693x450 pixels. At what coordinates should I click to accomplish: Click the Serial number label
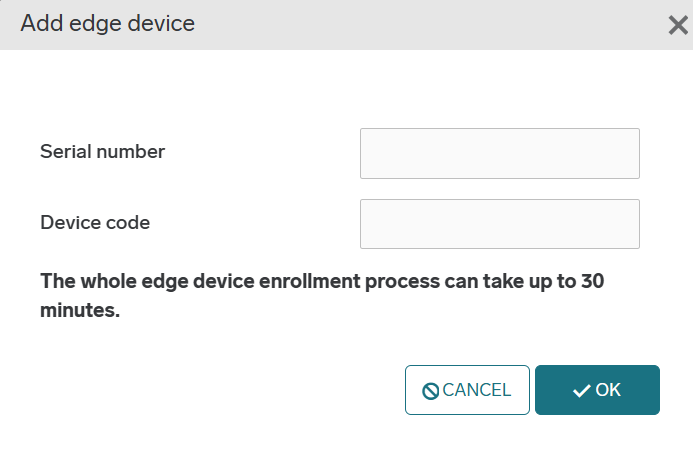(102, 152)
